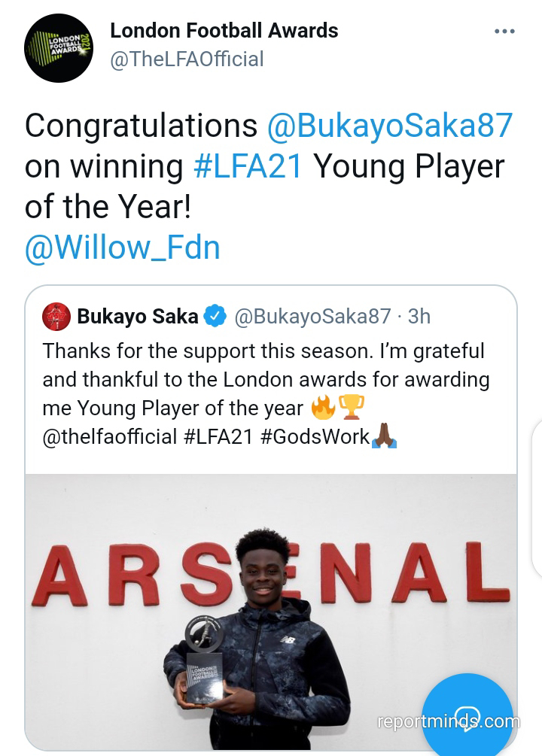This screenshot has height=756, width=542.
Task: Click the bold Bukayo Saka name in quoted tweet
Action: (138, 316)
